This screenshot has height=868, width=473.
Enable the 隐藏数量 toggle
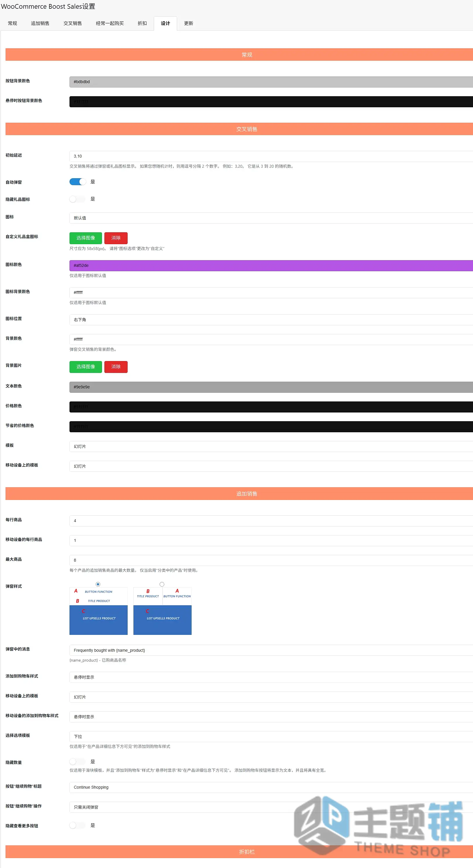click(78, 762)
